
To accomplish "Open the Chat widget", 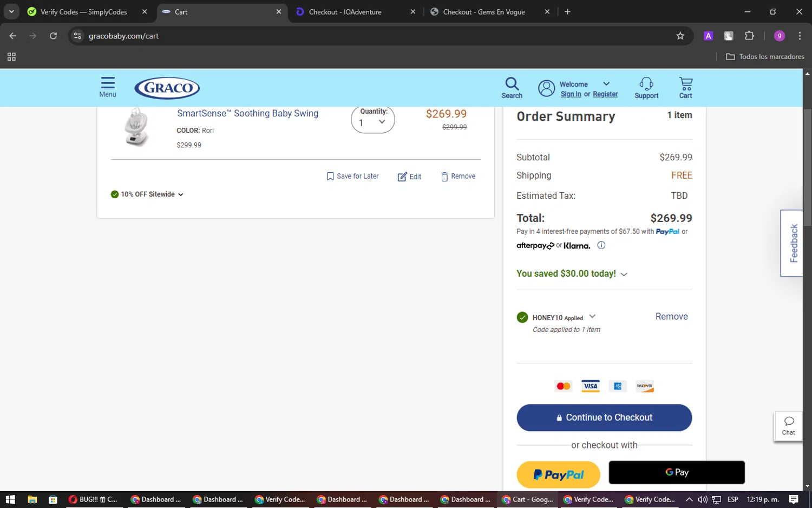I will coord(789,426).
